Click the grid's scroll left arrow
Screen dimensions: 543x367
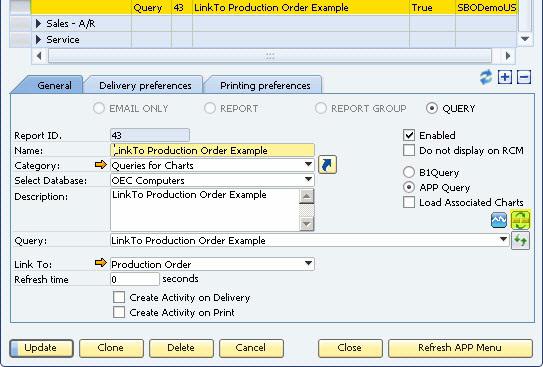tap(39, 56)
